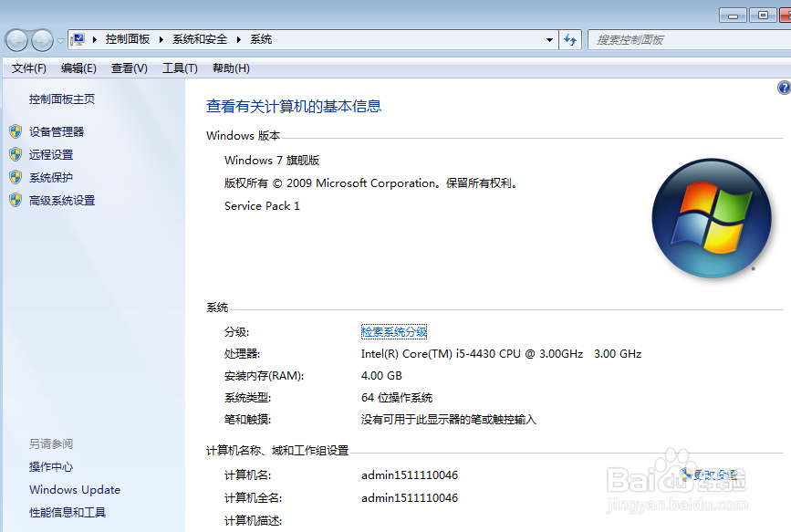791x532 pixels.
Task: Click the computer icon in address bar
Action: click(78, 39)
